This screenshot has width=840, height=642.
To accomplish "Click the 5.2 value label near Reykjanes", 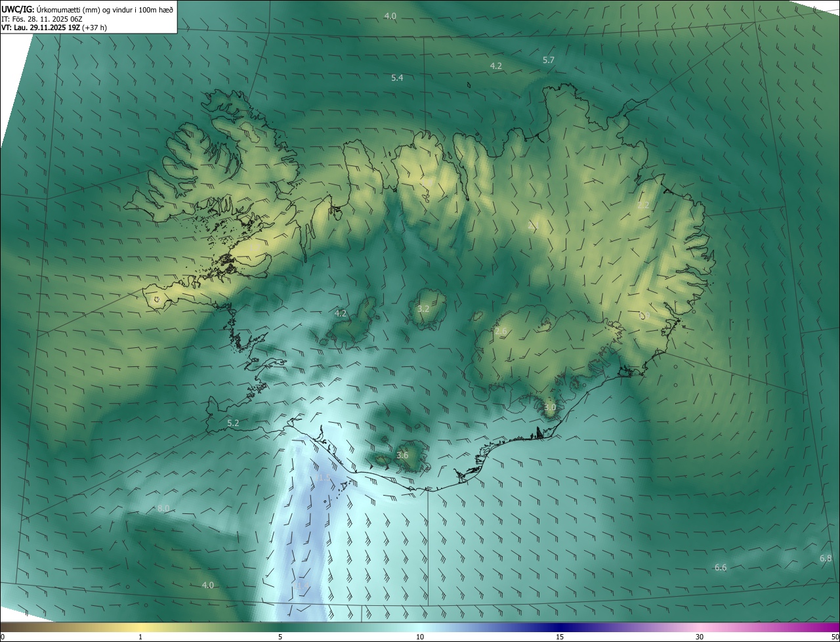I will pos(233,423).
